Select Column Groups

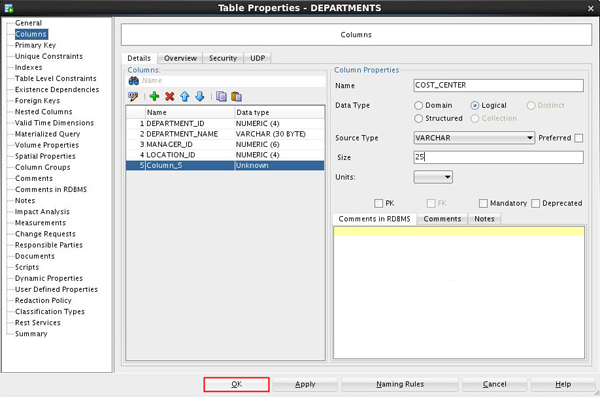tap(42, 167)
